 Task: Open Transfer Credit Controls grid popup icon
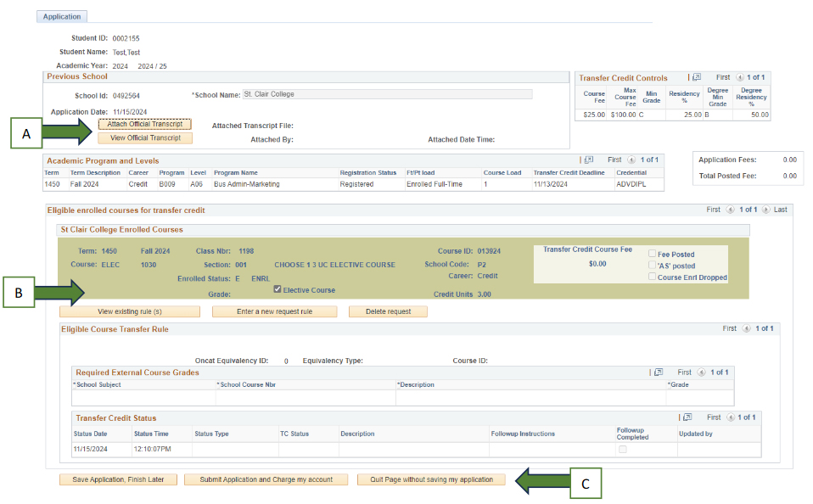(x=697, y=78)
